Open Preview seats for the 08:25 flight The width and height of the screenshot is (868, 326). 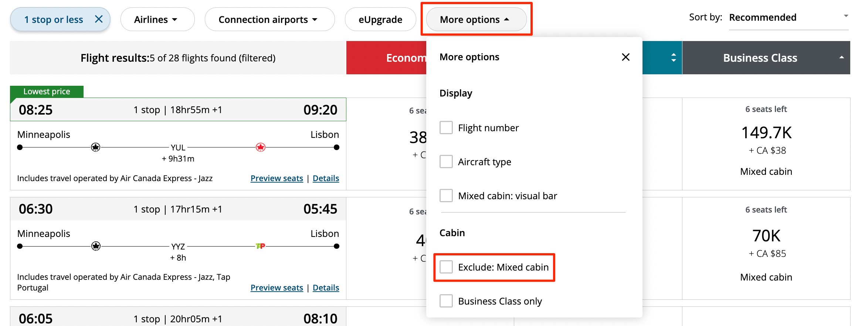(x=277, y=178)
